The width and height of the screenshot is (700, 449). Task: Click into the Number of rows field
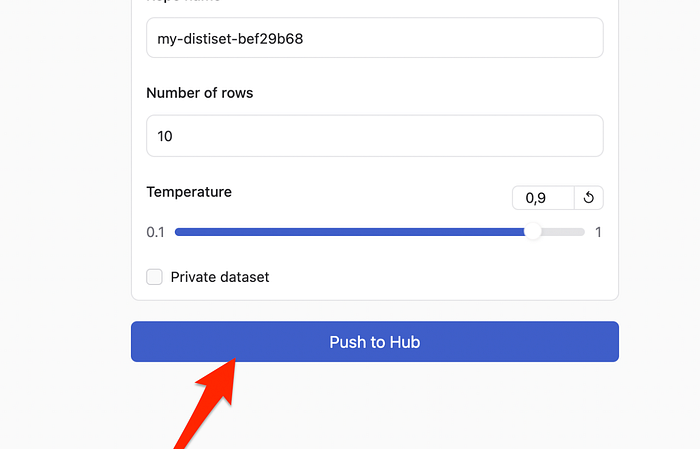coord(374,136)
